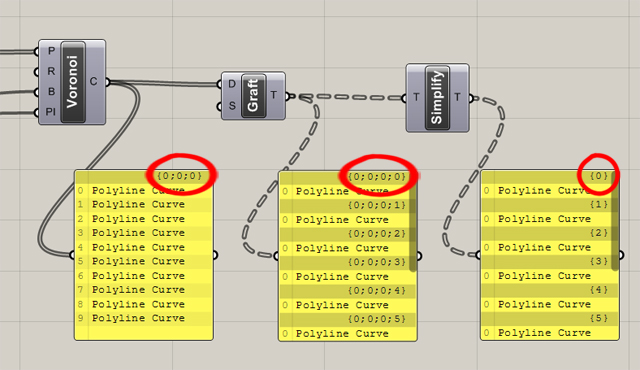Viewport: 640px width, 370px height.
Task: Click Graft output T grip
Action: [288, 96]
